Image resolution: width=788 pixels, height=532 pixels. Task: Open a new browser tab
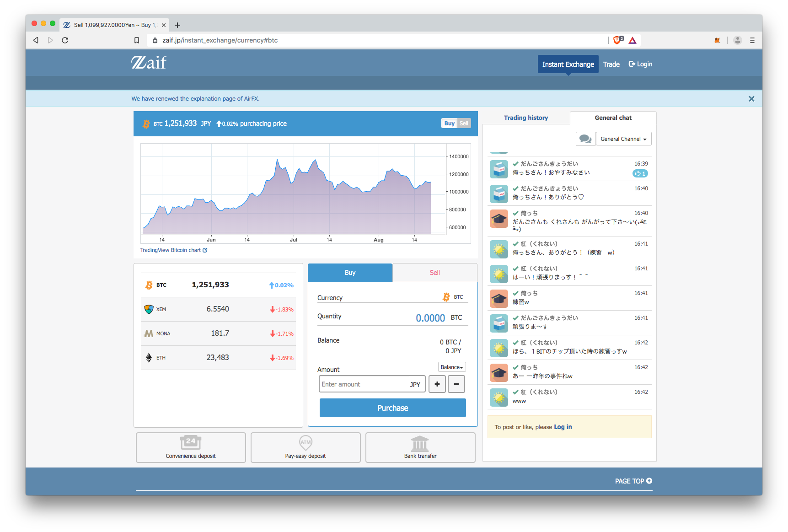pyautogui.click(x=177, y=25)
